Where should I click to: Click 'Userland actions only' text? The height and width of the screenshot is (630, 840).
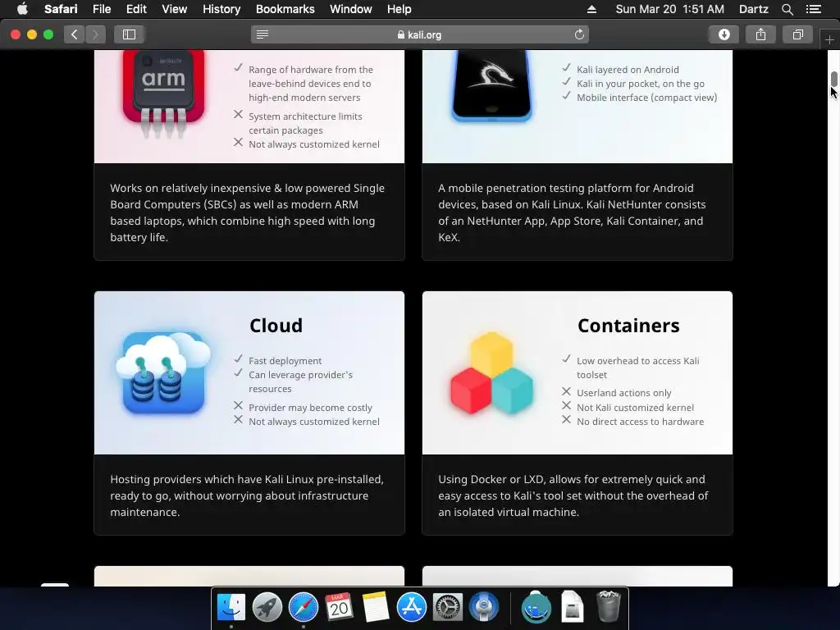pyautogui.click(x=623, y=393)
